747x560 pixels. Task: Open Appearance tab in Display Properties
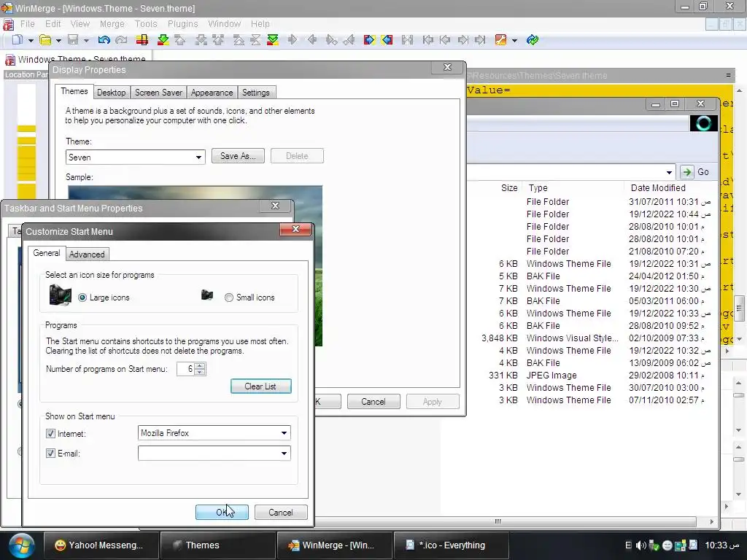point(212,93)
